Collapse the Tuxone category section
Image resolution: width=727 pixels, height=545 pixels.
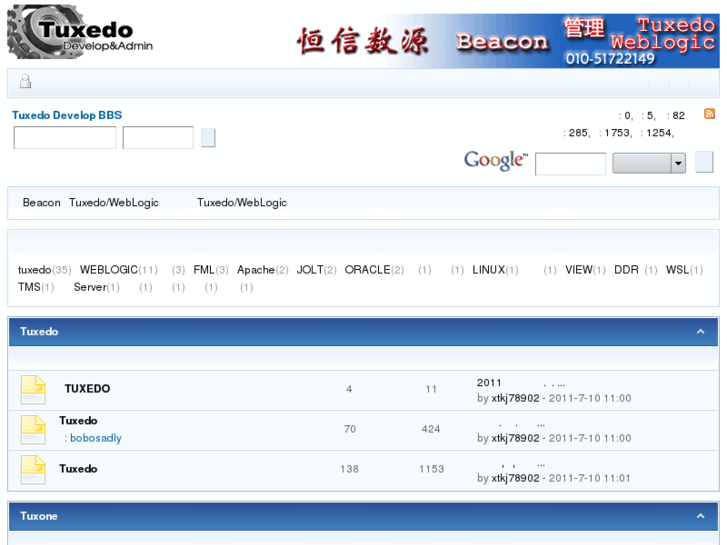tap(700, 516)
